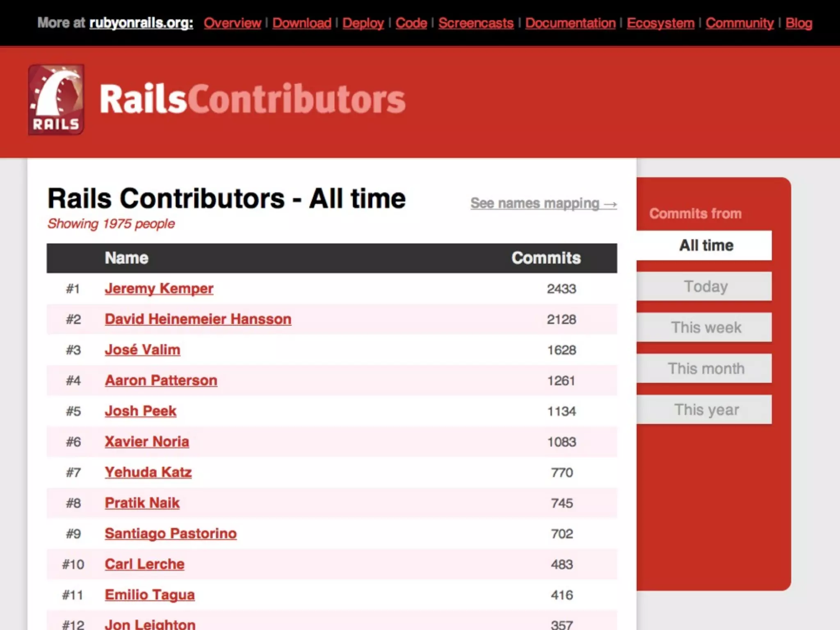The image size is (840, 630).
Task: Open the Overview link
Action: pyautogui.click(x=232, y=23)
